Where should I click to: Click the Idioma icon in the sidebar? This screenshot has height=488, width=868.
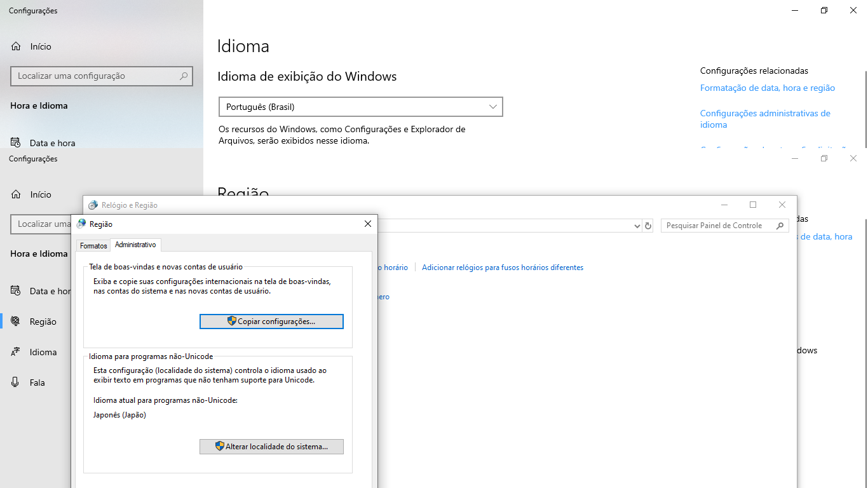coord(16,352)
